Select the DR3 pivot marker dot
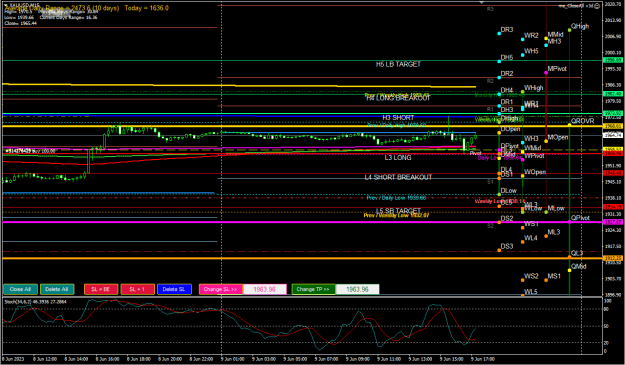The height and width of the screenshot is (365, 625). click(499, 33)
